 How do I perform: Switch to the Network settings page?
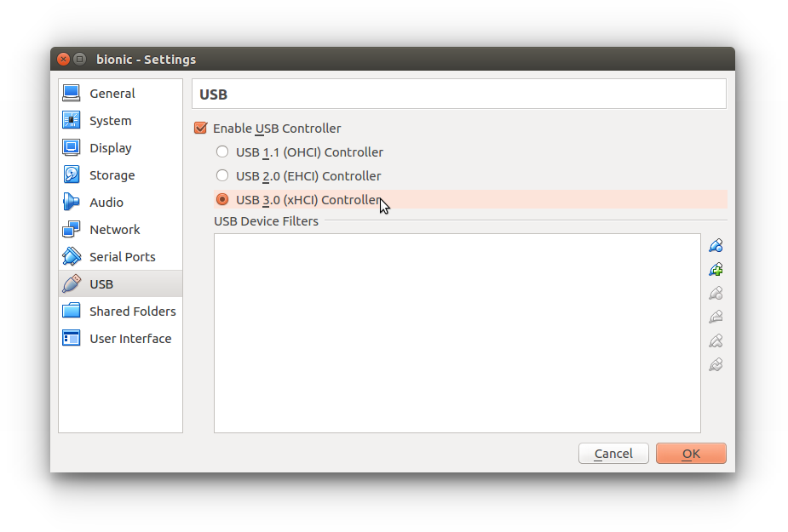coord(114,230)
